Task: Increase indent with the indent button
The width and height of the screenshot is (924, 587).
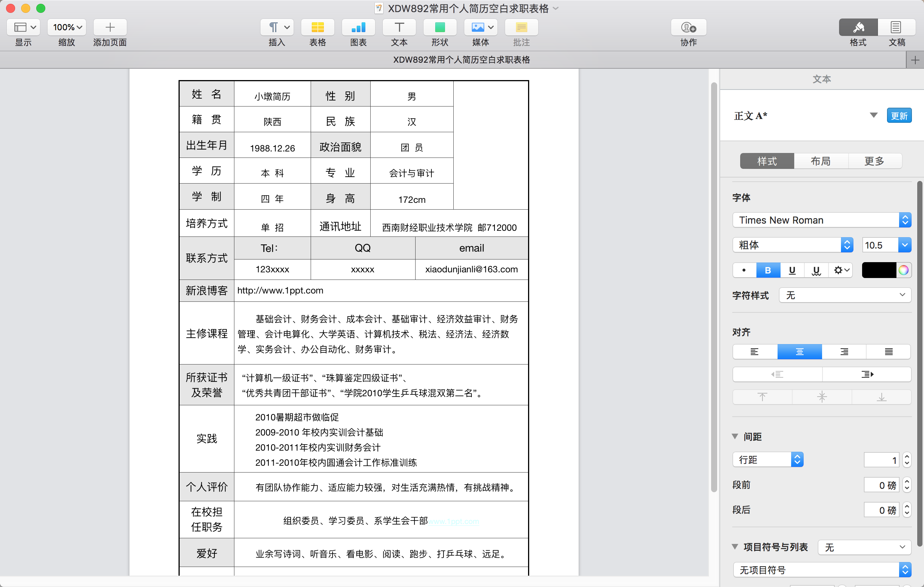Action: 867,374
